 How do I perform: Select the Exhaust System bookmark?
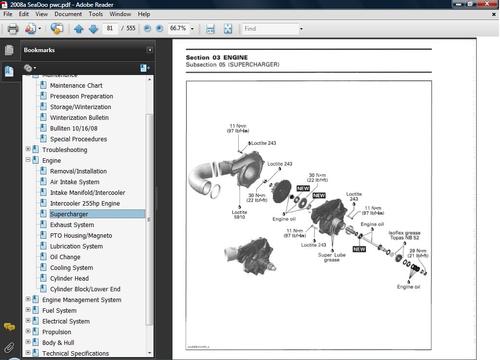pyautogui.click(x=72, y=225)
